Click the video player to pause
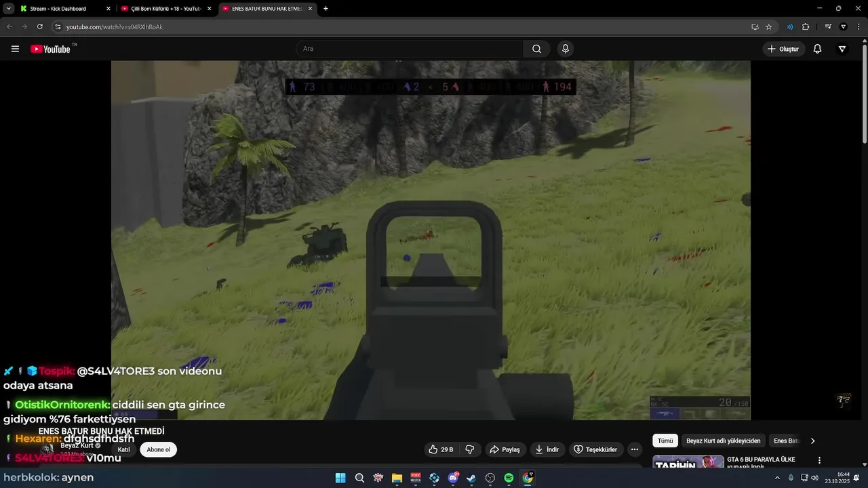Screen dimensions: 868x488 coord(431,240)
